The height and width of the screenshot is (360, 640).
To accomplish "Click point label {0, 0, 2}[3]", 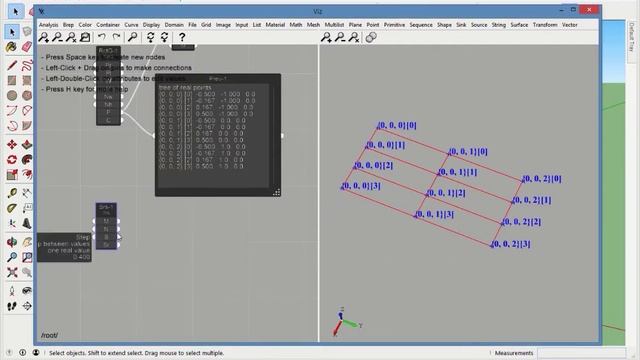I will 511,244.
